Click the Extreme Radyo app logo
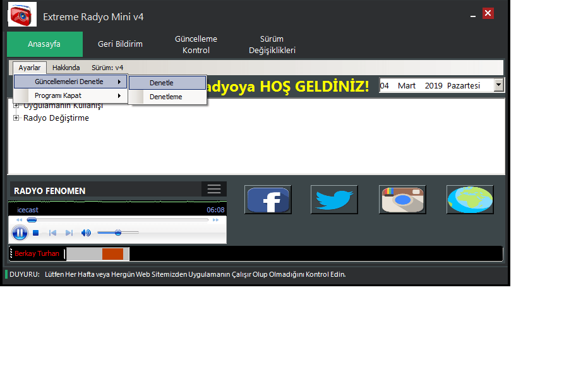Viewport: 588px width, 388px height. tap(22, 15)
